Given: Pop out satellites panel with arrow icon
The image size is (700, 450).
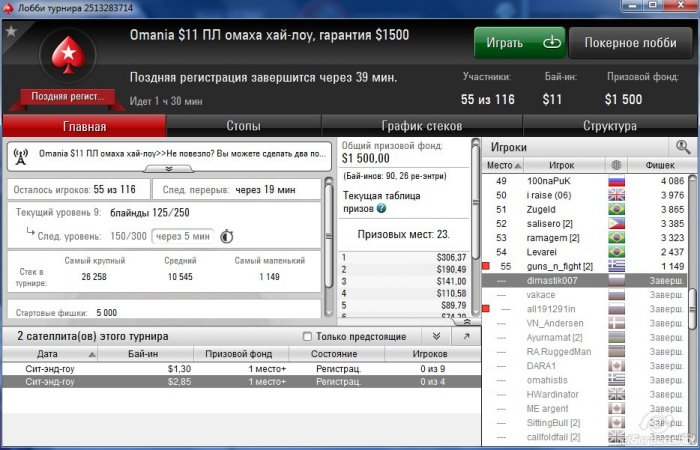Looking at the screenshot, I should [466, 336].
